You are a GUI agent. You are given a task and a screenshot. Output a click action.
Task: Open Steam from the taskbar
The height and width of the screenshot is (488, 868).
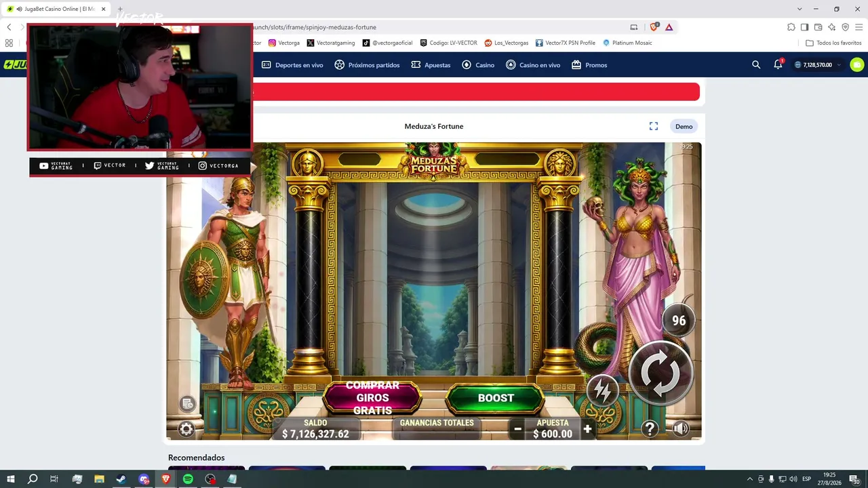point(121,479)
